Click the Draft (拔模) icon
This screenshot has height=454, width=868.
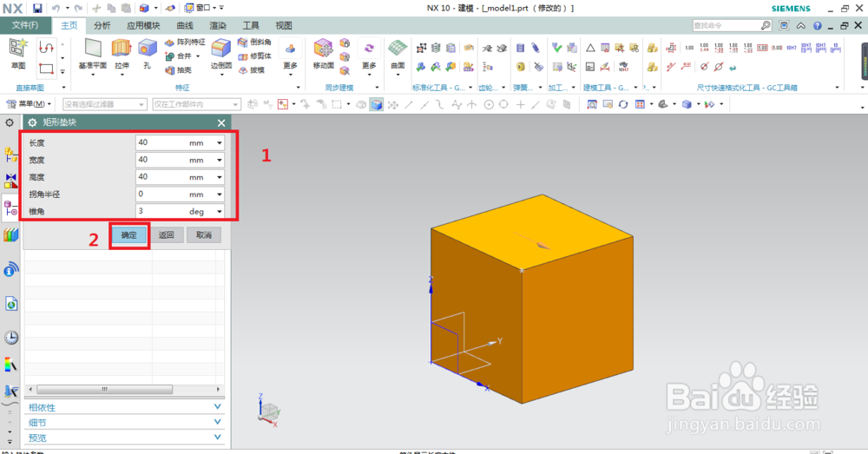242,70
